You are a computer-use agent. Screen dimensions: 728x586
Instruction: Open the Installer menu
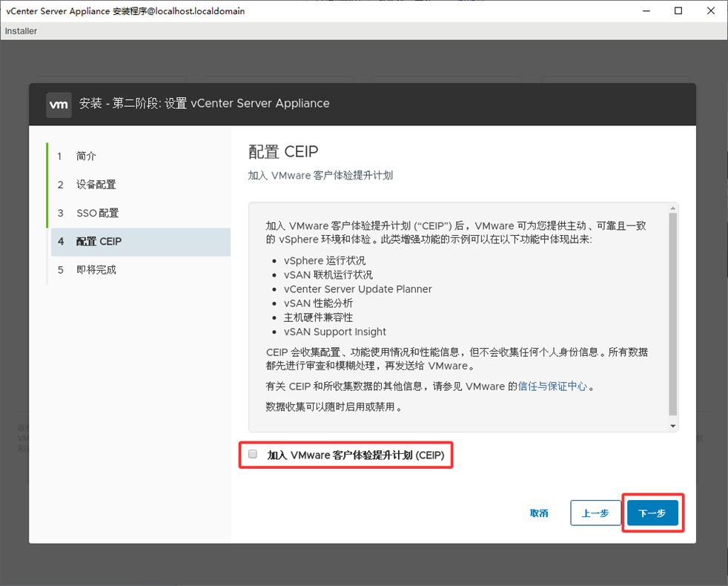pyautogui.click(x=21, y=31)
